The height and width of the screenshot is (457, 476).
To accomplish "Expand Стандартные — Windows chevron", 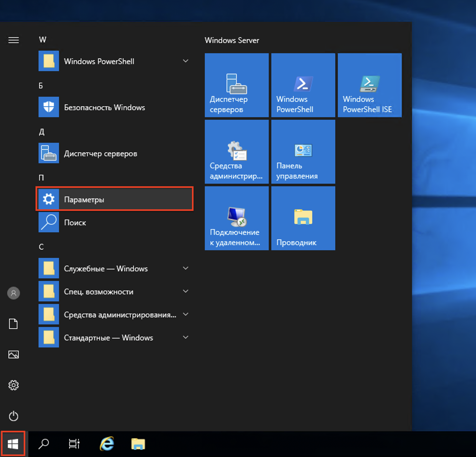I will (x=186, y=337).
